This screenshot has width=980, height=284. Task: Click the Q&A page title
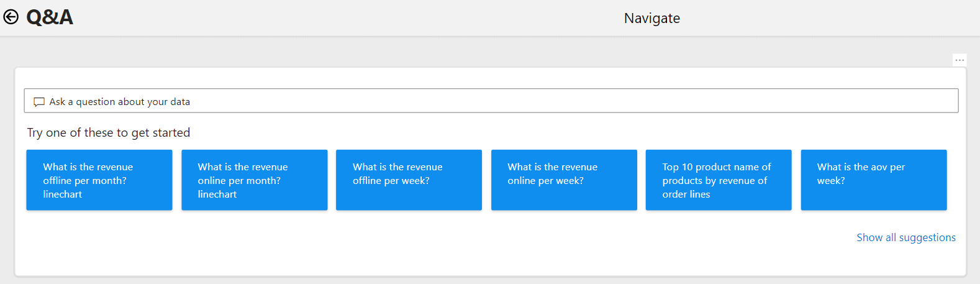(50, 17)
